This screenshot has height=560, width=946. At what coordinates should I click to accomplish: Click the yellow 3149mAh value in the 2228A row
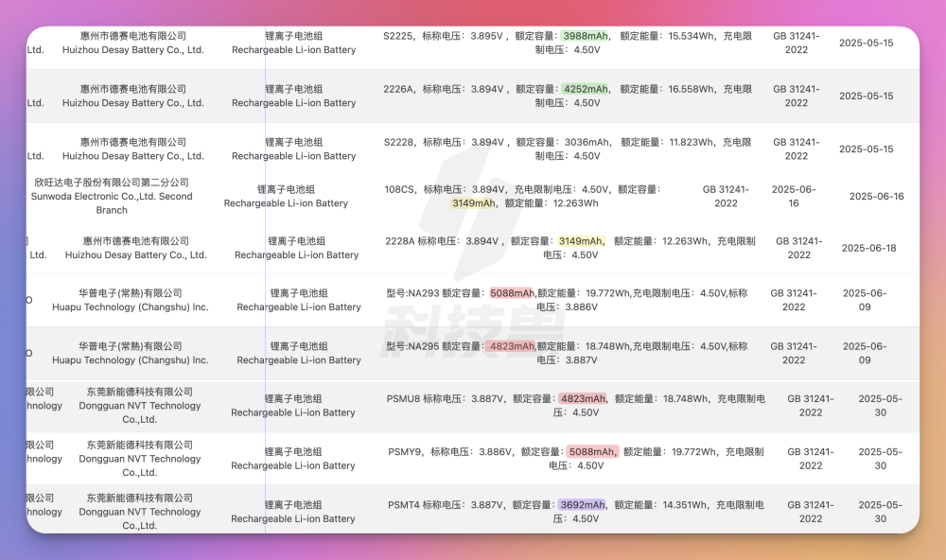pos(581,241)
